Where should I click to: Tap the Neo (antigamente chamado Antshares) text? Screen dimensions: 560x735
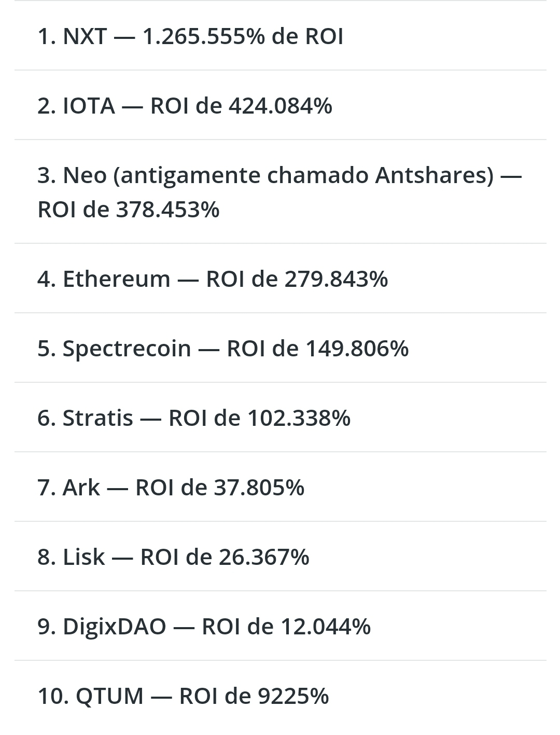(278, 175)
